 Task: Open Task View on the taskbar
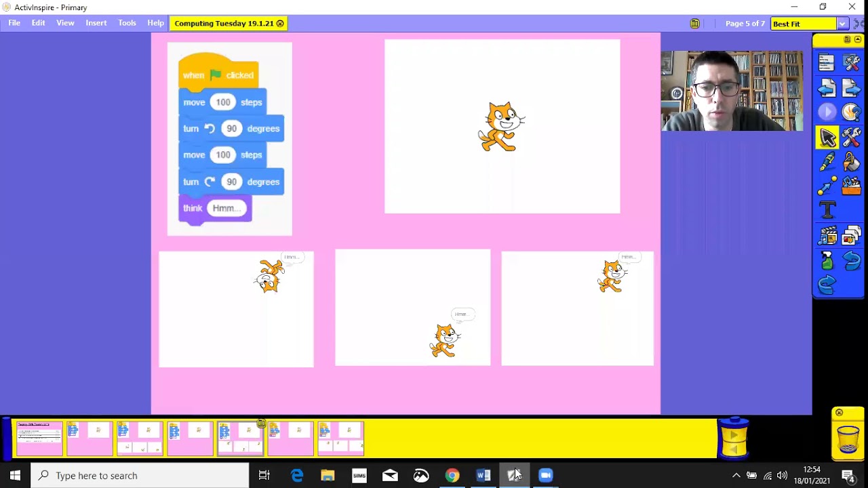(x=264, y=476)
